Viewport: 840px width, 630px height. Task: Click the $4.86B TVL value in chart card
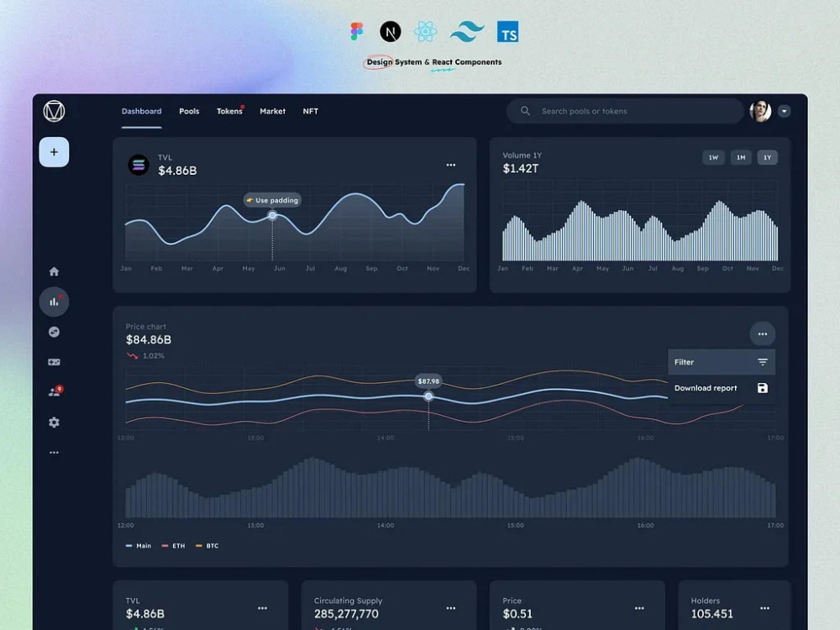pyautogui.click(x=177, y=171)
